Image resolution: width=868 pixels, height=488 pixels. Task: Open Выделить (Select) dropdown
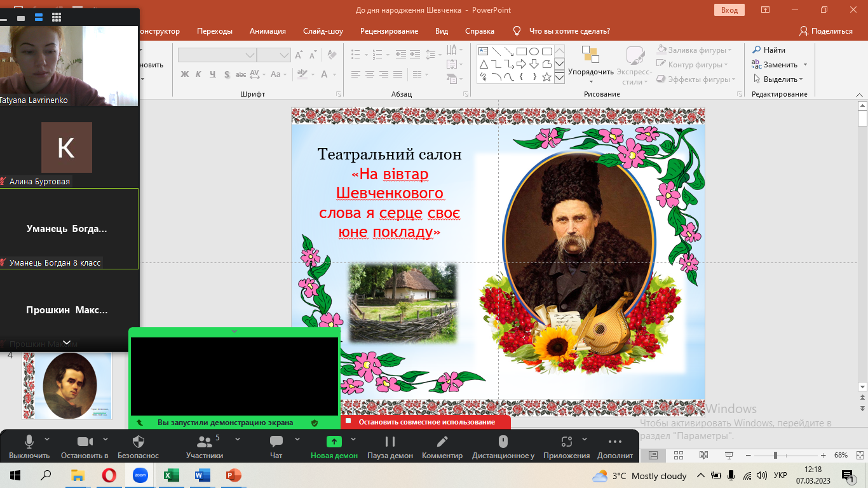coord(779,79)
